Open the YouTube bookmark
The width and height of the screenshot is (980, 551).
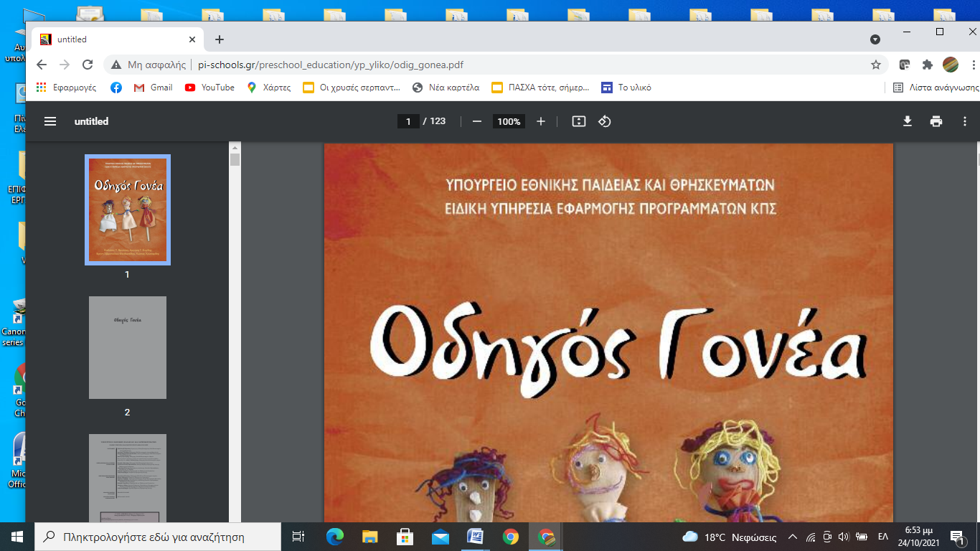(209, 88)
